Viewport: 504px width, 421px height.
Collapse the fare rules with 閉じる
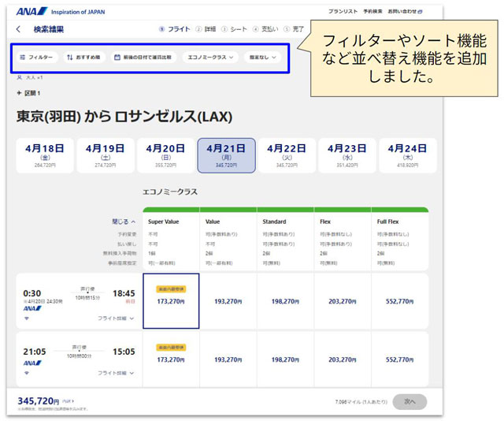(123, 222)
